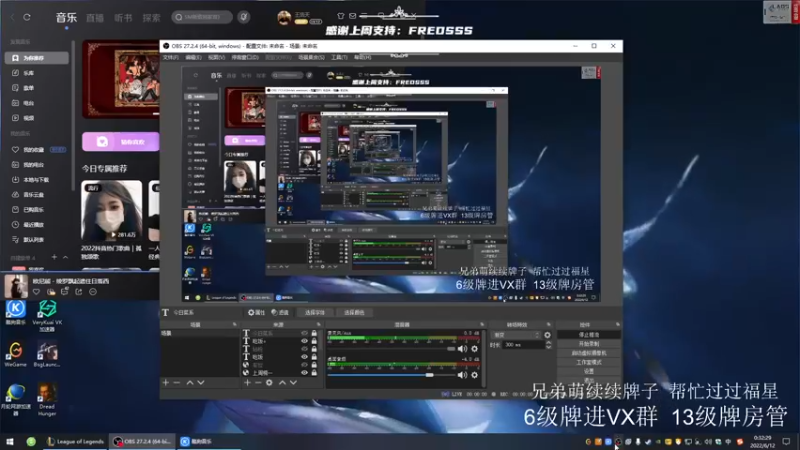
Task: Open OBS 视图(V) menu
Action: (x=216, y=58)
